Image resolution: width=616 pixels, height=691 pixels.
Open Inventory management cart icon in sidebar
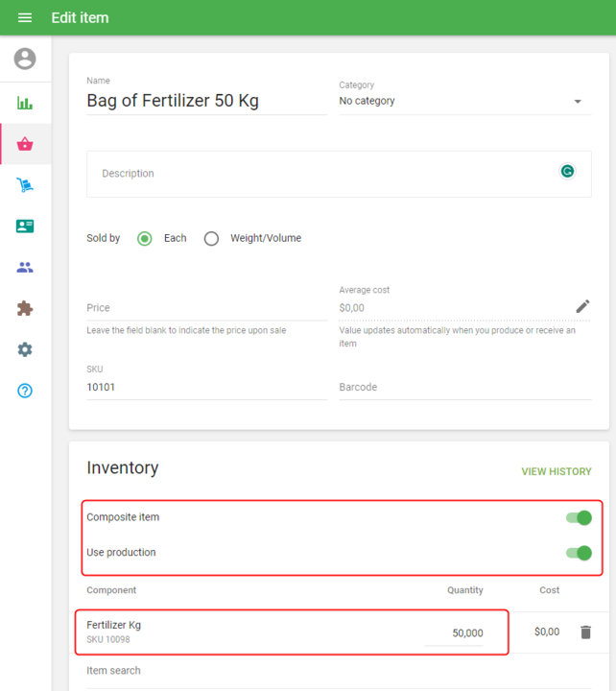25,185
